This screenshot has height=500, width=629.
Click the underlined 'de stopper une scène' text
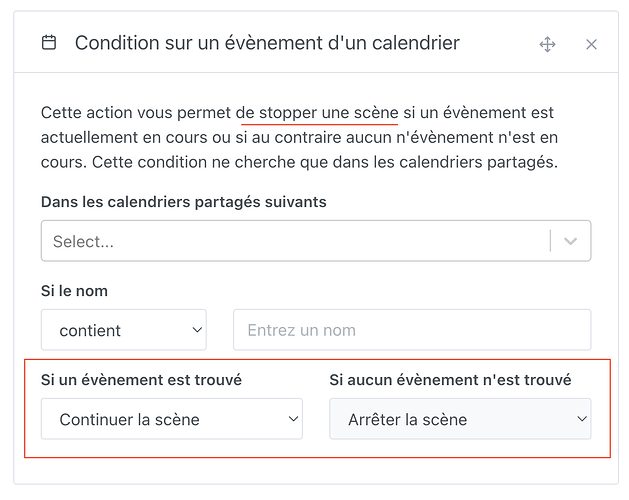point(319,113)
